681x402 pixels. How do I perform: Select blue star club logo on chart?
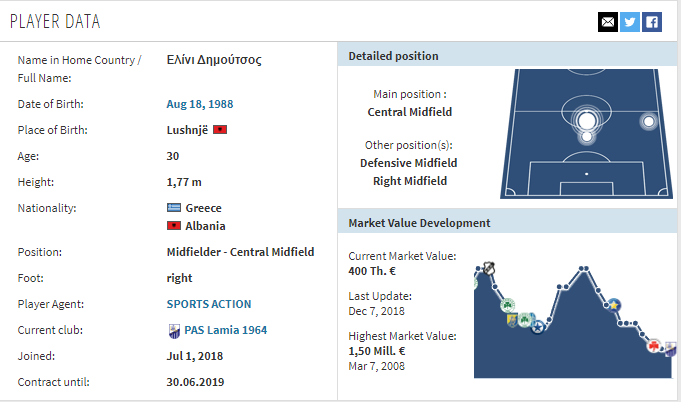point(538,327)
